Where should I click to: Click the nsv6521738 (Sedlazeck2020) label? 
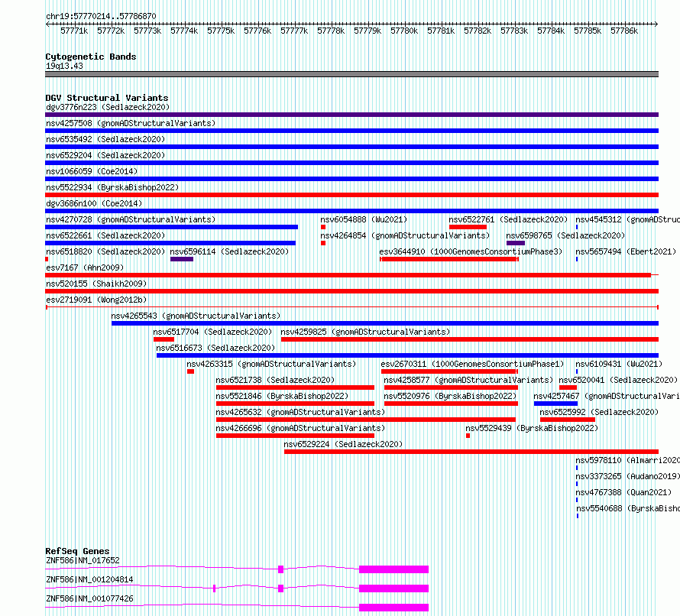point(275,380)
